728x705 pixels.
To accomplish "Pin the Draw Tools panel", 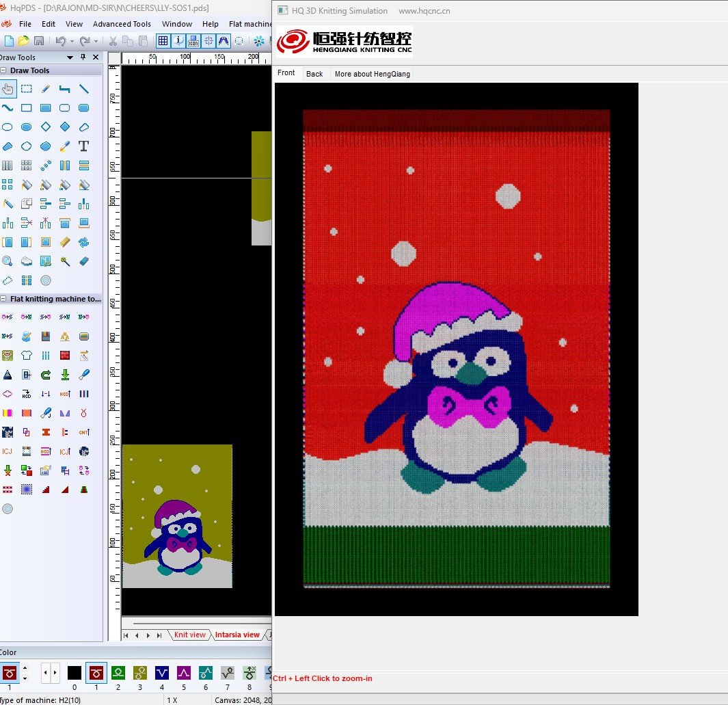I will tap(83, 57).
